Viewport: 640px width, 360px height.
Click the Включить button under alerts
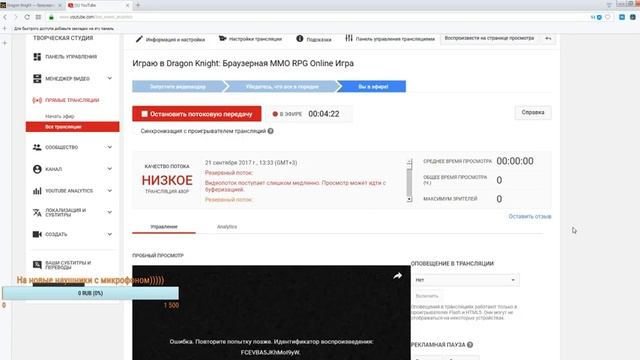427,296
